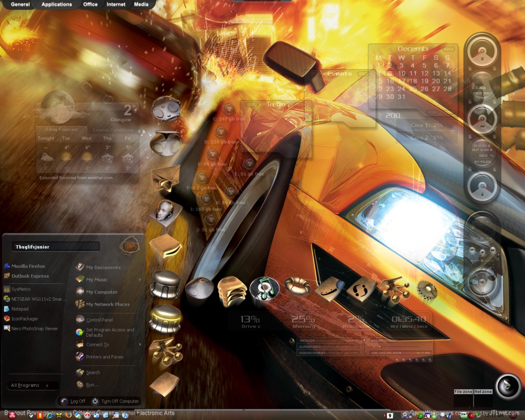Open Printers and Faxes
This screenshot has width=525, height=420.
pyautogui.click(x=99, y=357)
